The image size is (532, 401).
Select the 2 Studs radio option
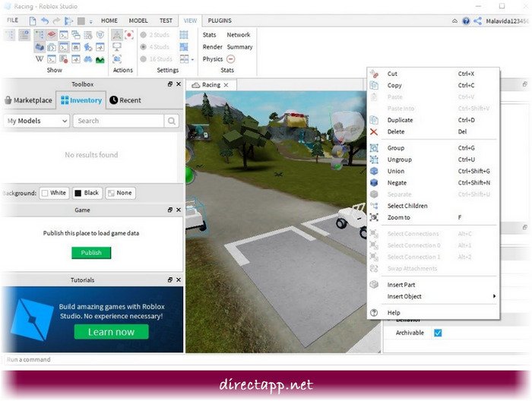point(155,35)
